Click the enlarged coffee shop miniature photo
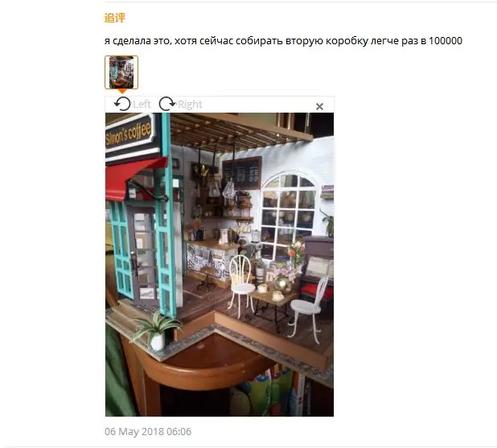The height and width of the screenshot is (448, 497). pyautogui.click(x=220, y=265)
